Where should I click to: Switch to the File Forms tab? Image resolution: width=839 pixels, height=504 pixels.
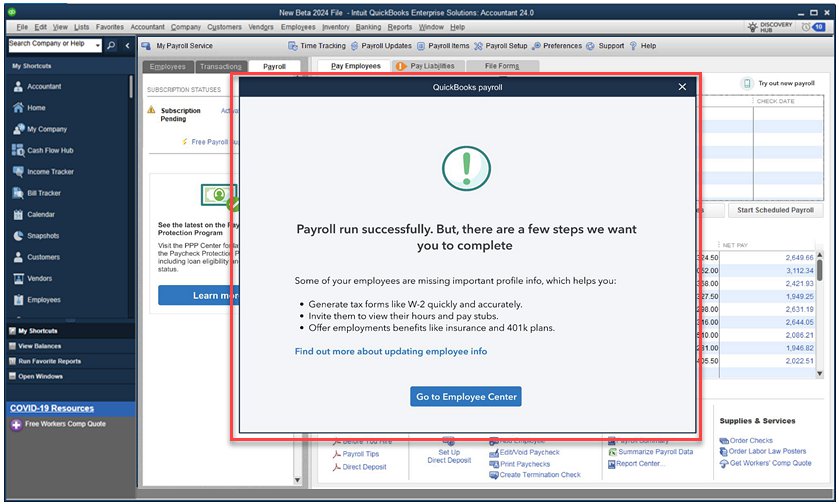(x=501, y=66)
